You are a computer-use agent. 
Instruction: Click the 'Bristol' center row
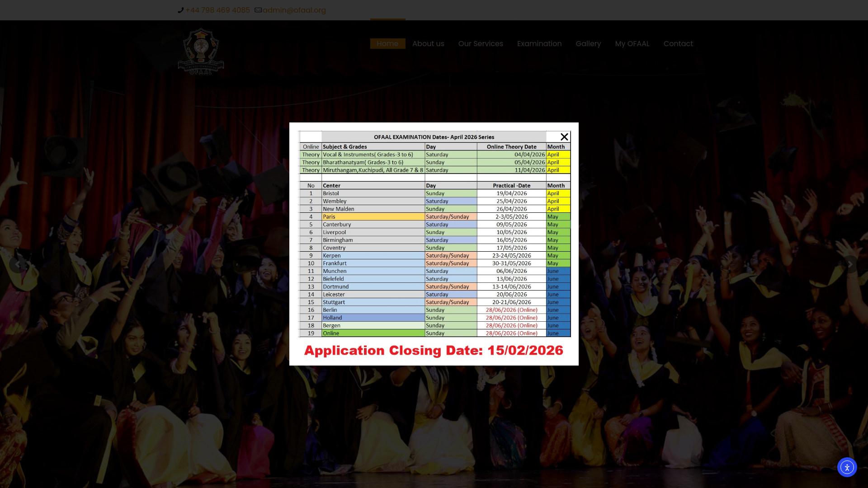(434, 193)
